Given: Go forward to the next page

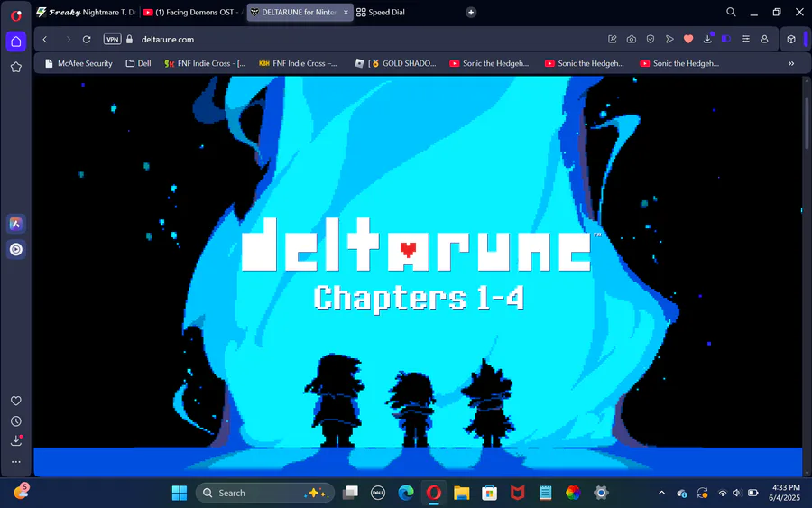Looking at the screenshot, I should pyautogui.click(x=68, y=40).
